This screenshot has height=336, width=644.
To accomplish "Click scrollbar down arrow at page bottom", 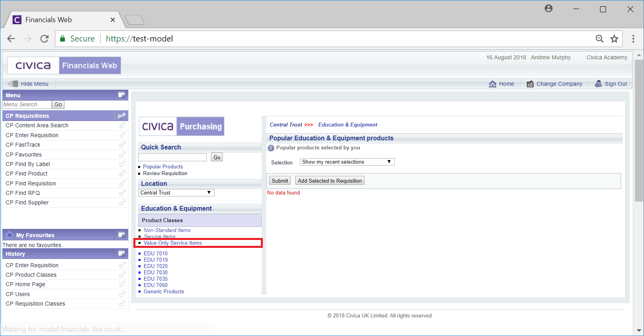I will pos(639,330).
